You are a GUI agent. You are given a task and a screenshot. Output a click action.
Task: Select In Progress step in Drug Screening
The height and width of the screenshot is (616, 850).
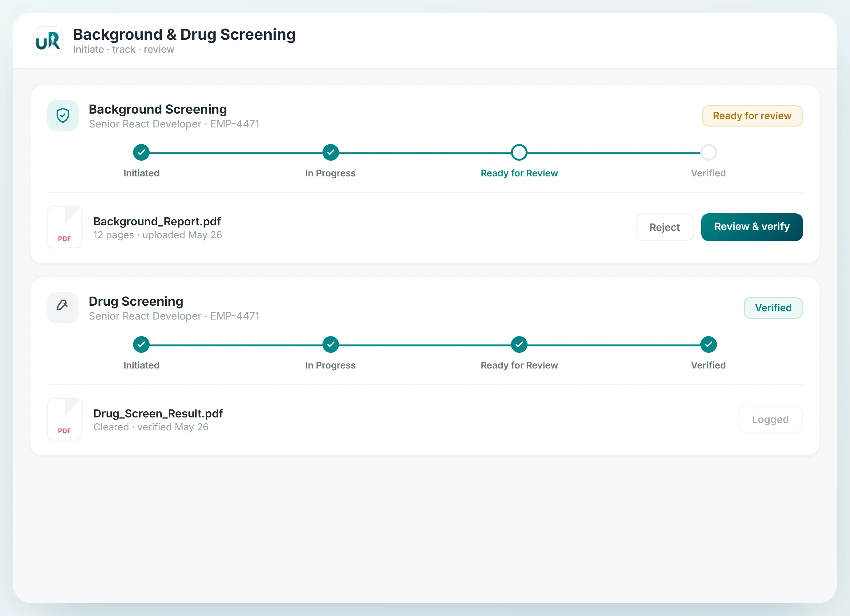pyautogui.click(x=330, y=345)
